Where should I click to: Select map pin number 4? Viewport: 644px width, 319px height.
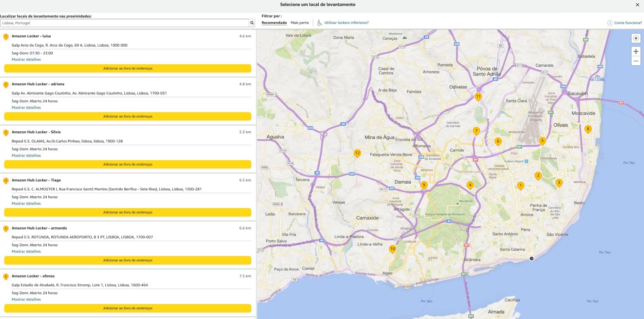pyautogui.click(x=470, y=186)
